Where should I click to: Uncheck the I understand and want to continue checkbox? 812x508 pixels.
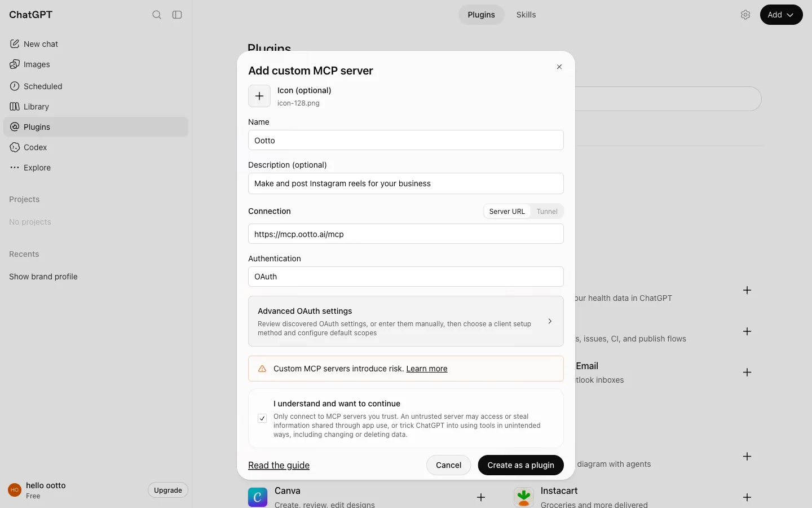pos(262,418)
